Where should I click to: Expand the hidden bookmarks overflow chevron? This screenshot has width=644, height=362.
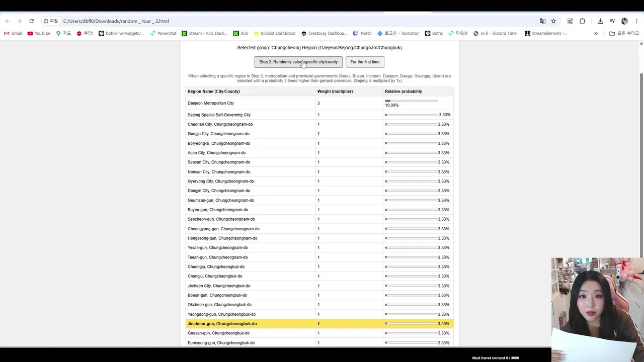click(596, 34)
